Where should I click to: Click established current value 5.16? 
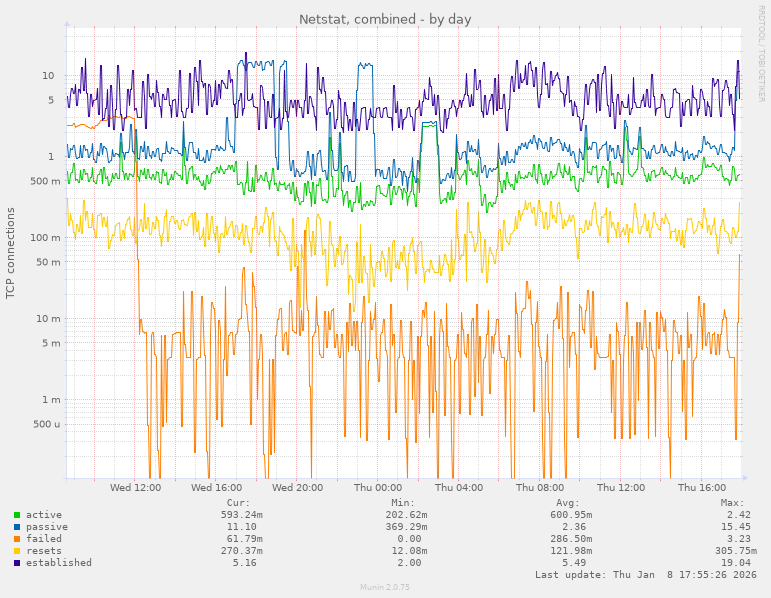[244, 563]
